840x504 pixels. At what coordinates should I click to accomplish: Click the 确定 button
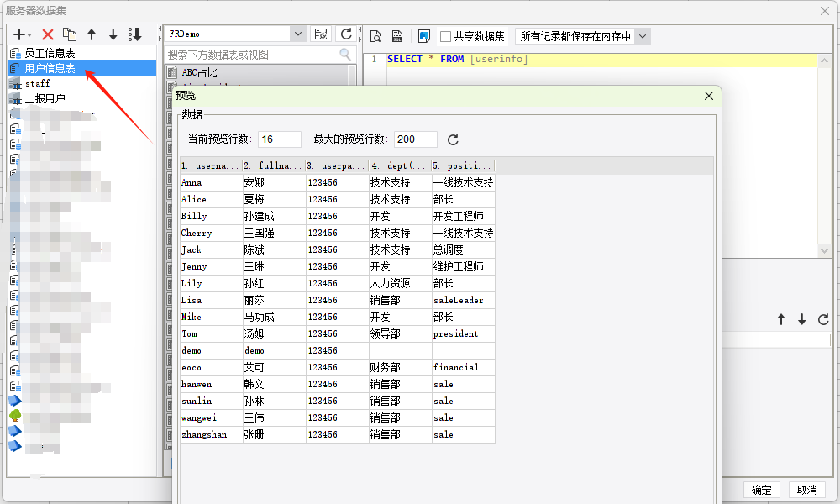click(761, 490)
